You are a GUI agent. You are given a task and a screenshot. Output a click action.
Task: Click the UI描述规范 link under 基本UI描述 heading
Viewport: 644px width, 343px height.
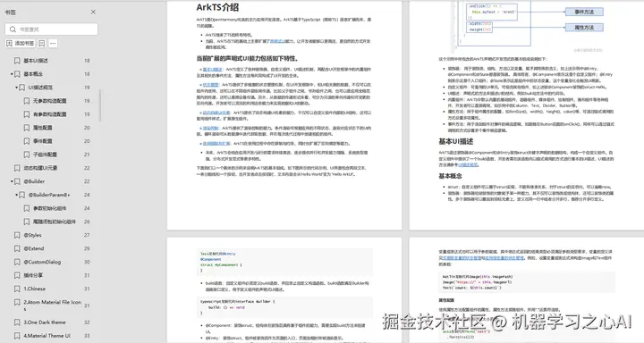(468, 164)
